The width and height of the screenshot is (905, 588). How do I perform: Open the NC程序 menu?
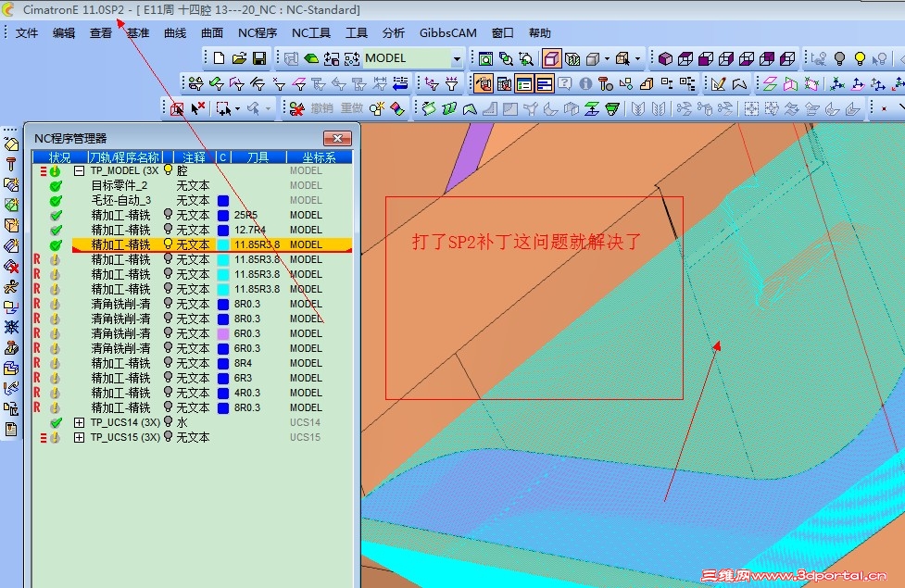257,32
